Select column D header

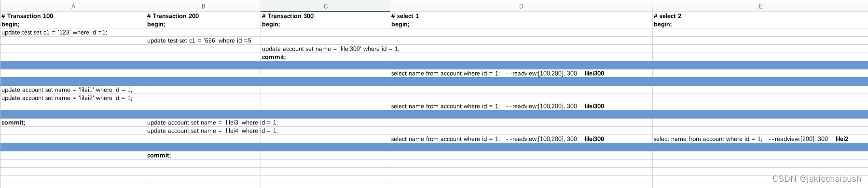(521, 6)
